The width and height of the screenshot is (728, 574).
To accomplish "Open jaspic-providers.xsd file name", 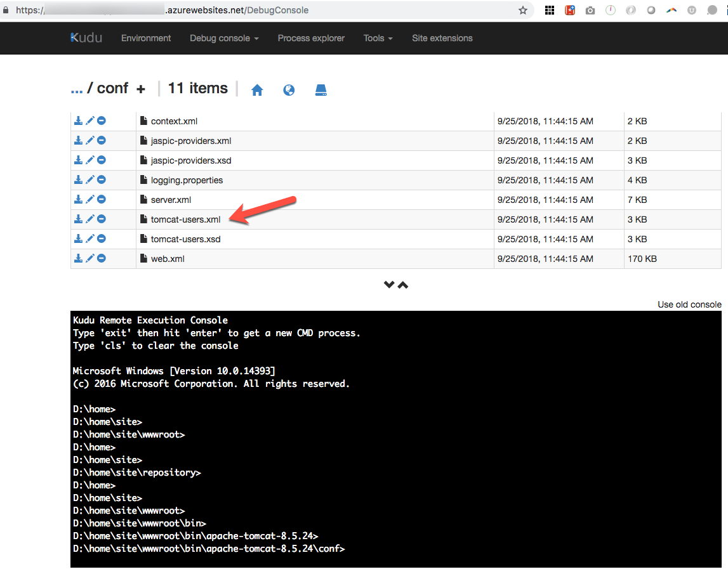I will (x=191, y=160).
